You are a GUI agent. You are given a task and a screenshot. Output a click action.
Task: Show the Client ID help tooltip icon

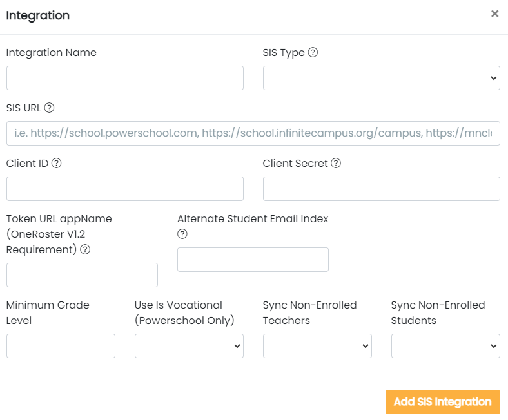(56, 163)
